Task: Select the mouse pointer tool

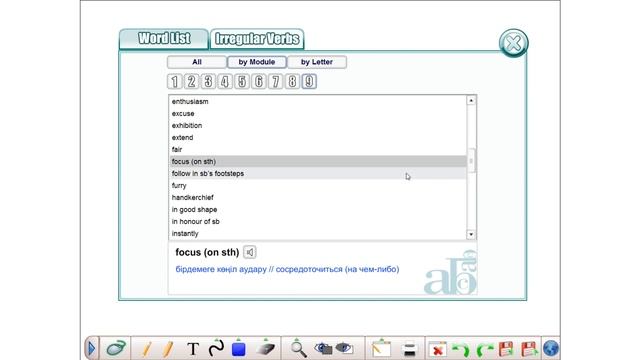Action: pos(116,349)
